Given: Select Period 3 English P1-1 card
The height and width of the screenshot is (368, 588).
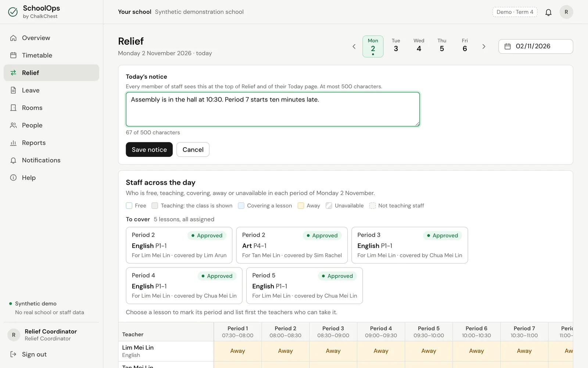Looking at the screenshot, I should click(x=410, y=245).
